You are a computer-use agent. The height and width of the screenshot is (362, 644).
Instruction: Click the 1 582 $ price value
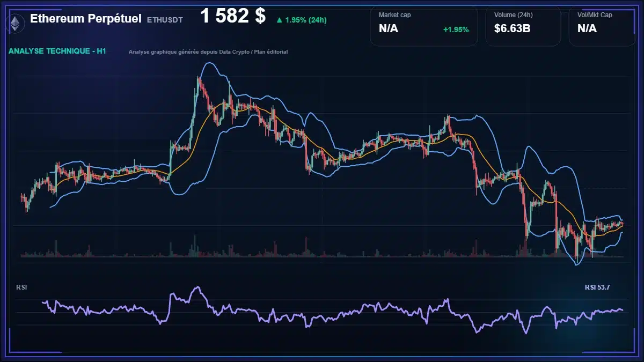[233, 16]
